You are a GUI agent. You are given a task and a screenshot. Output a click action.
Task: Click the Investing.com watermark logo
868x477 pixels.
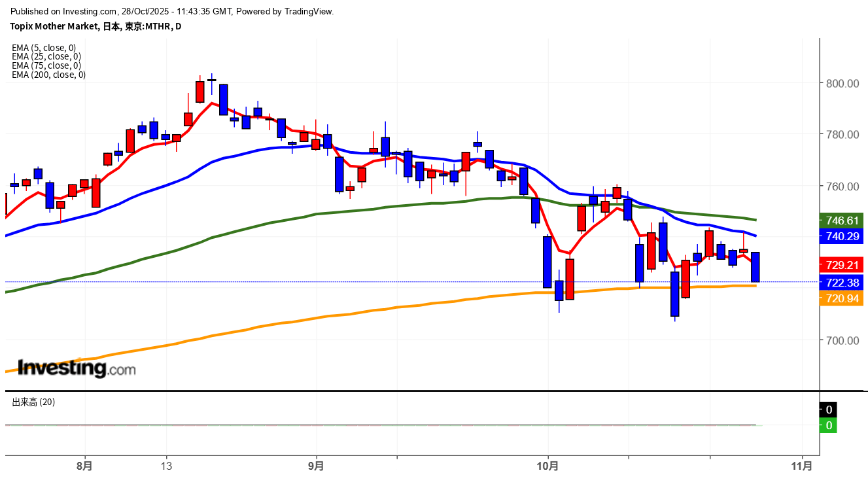(77, 368)
